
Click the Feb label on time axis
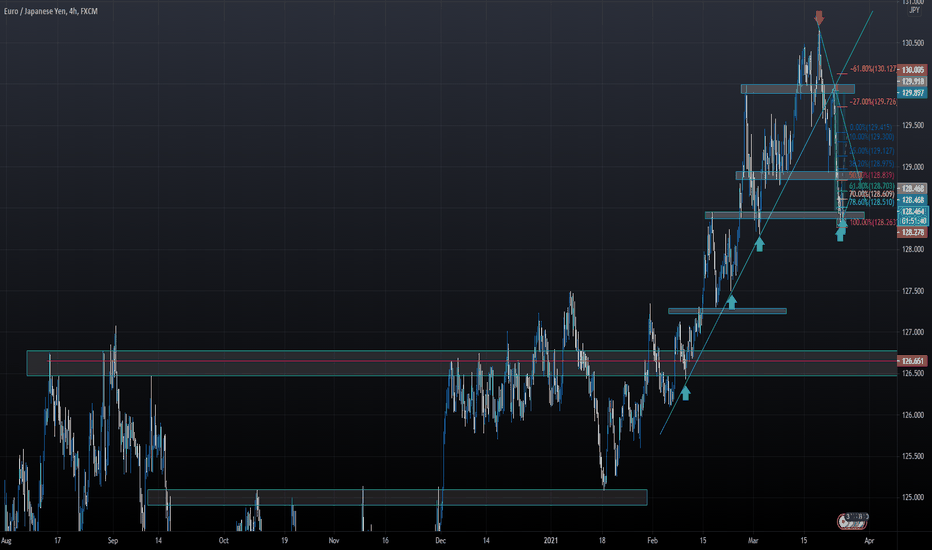pos(653,540)
